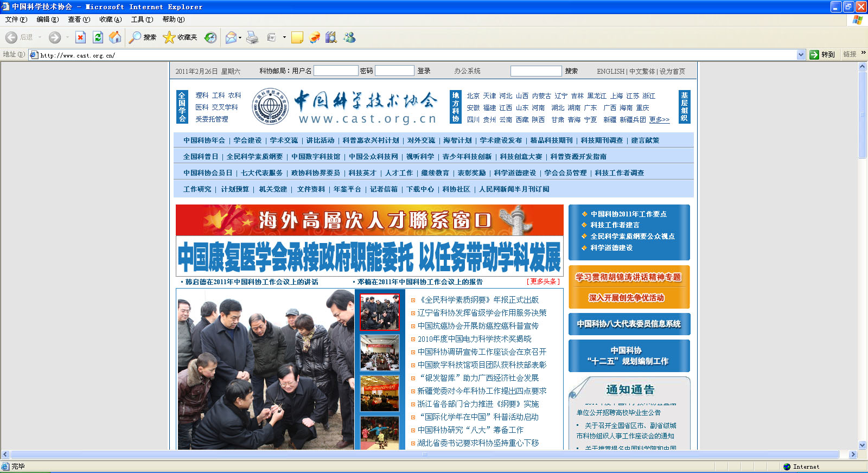868x473 pixels.
Task: Open the 文件(F) menu
Action: click(16, 20)
